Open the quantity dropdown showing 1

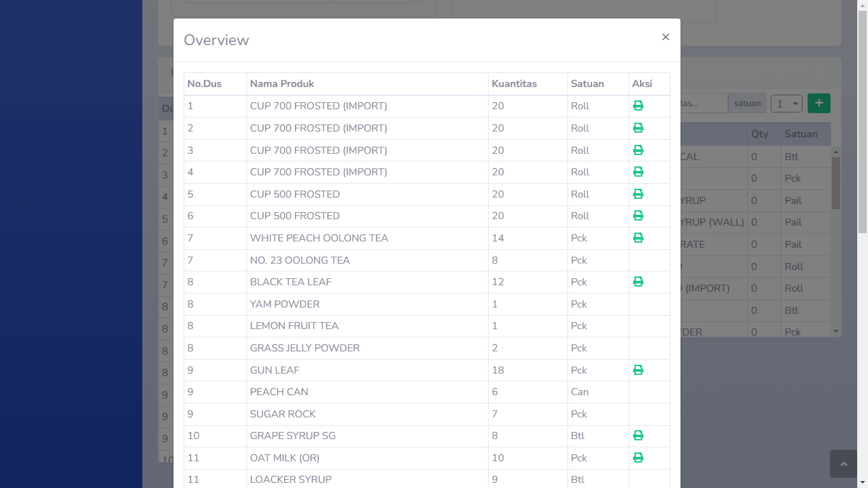pos(787,104)
